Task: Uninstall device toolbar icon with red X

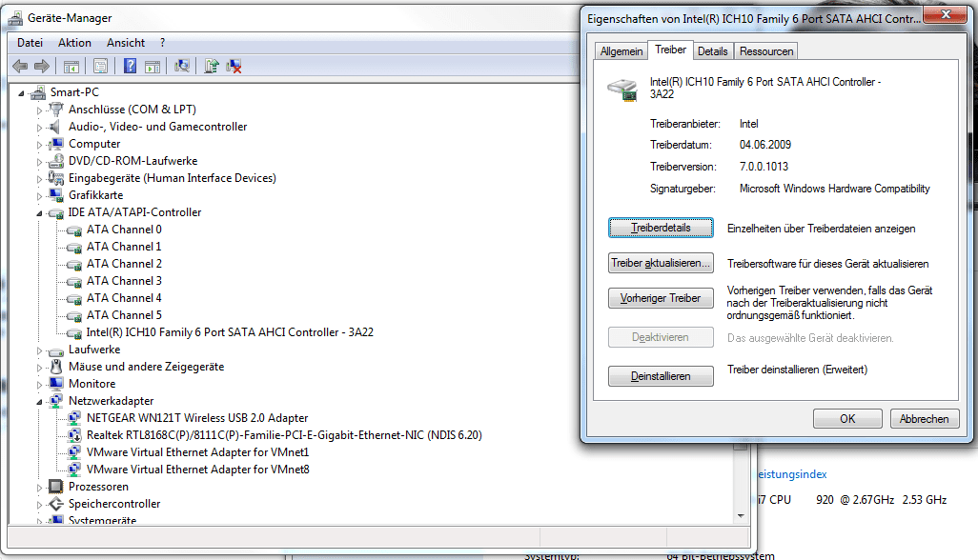Action: click(x=234, y=66)
